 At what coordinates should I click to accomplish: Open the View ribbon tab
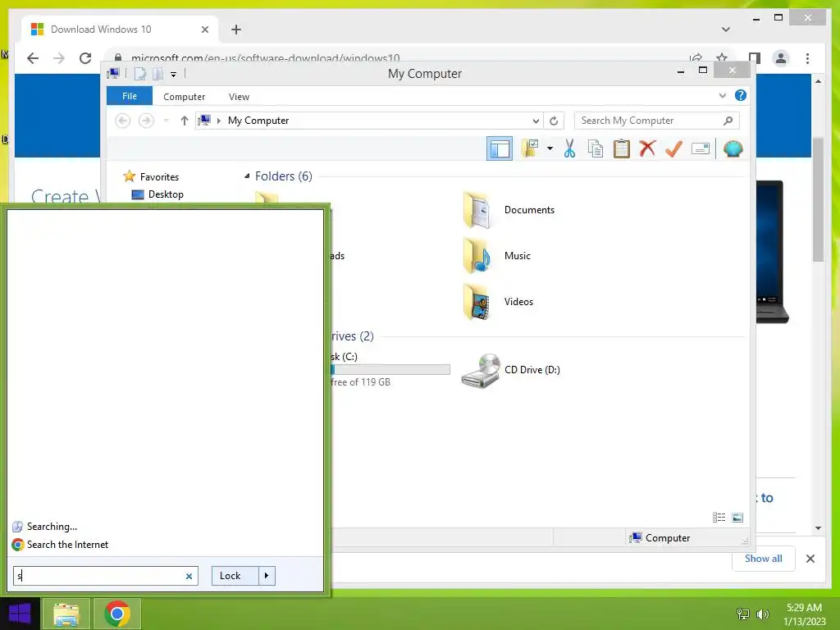[x=239, y=97]
